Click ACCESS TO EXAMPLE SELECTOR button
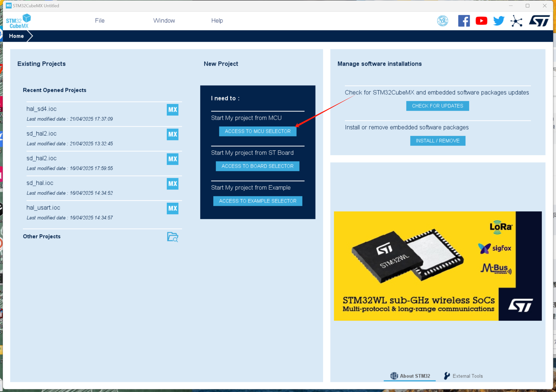556x392 pixels. 258,201
